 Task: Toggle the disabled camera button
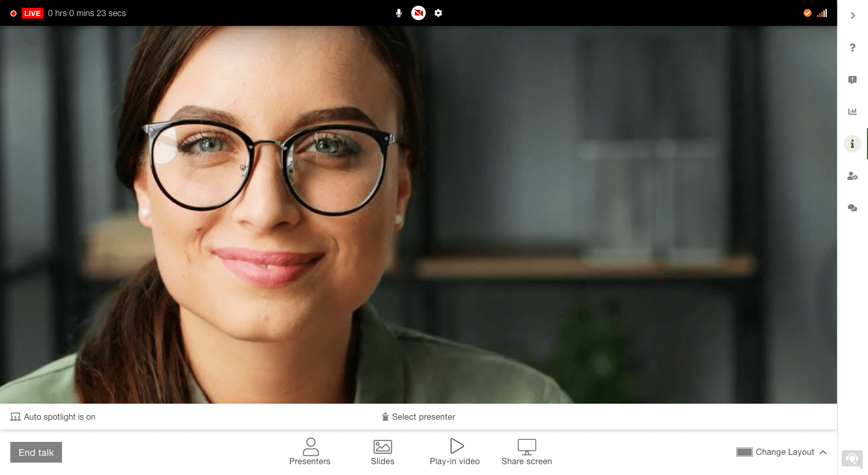(x=419, y=13)
